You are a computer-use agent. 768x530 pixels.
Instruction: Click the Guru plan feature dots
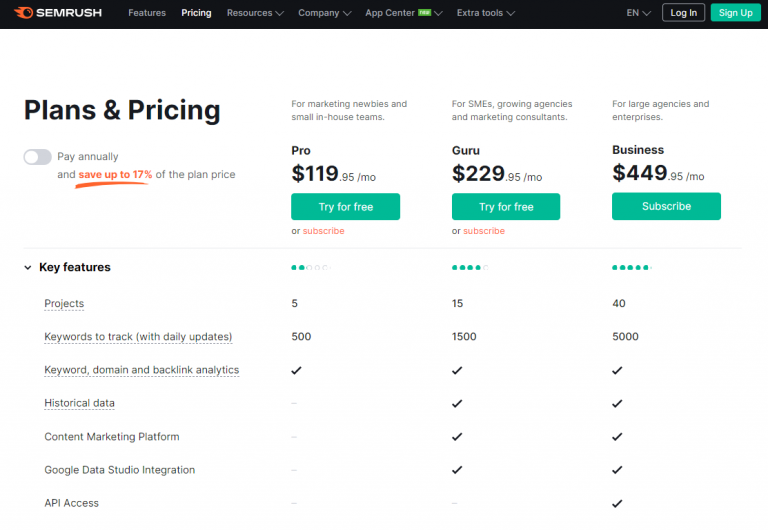470,267
